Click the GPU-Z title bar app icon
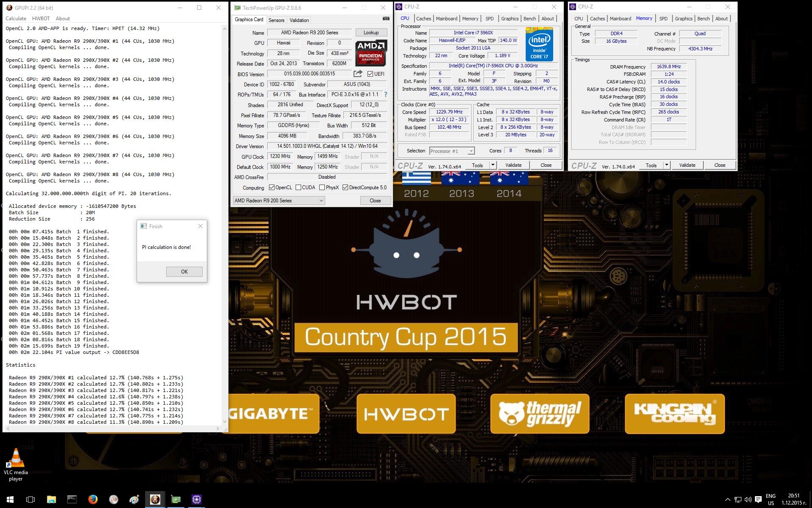The width and height of the screenshot is (812, 508). pyautogui.click(x=237, y=8)
